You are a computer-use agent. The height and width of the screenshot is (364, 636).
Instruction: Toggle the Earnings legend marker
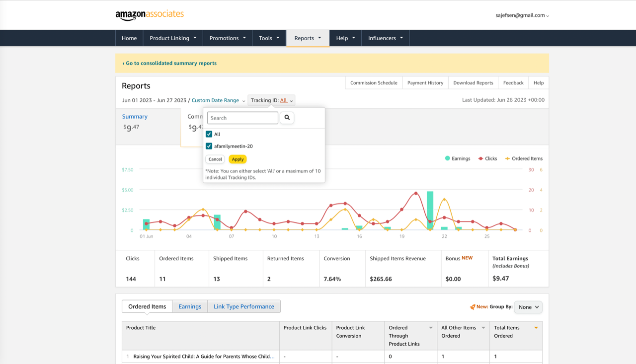[x=448, y=158]
